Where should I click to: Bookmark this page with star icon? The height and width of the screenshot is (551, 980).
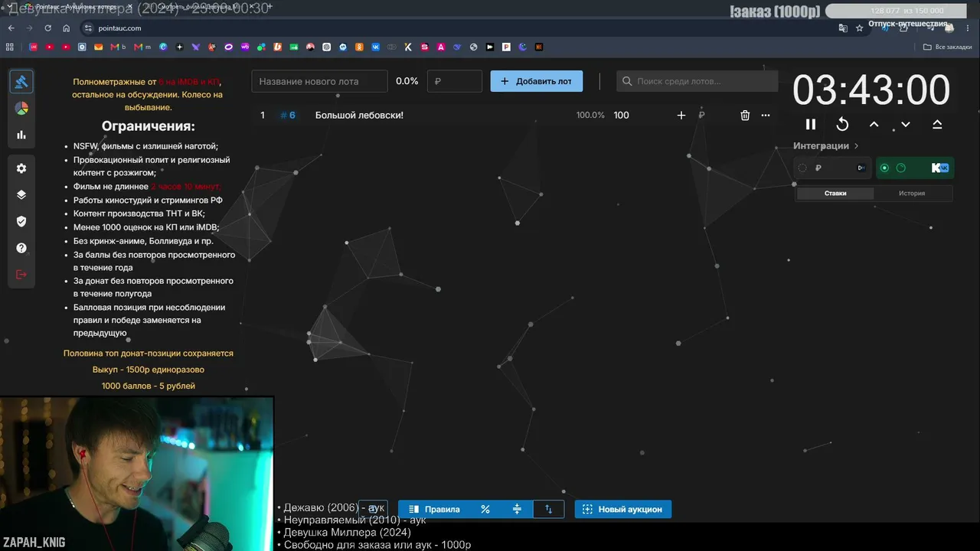pos(859,28)
